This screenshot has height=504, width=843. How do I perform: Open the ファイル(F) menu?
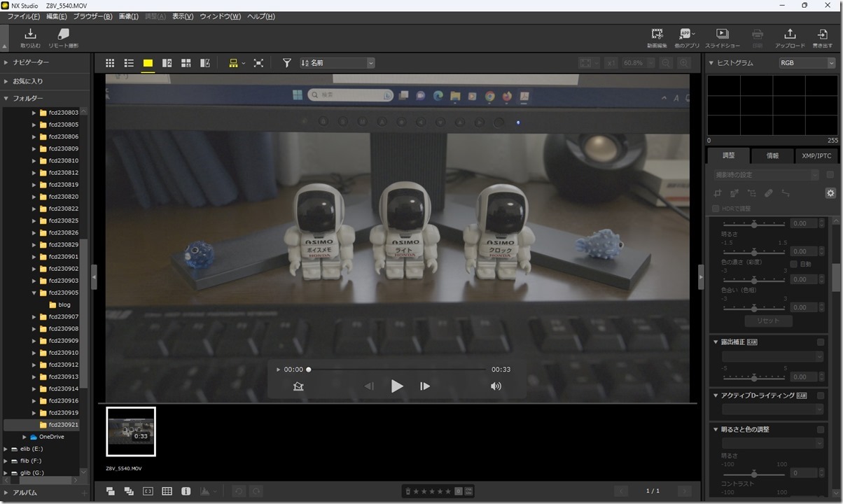[x=23, y=16]
